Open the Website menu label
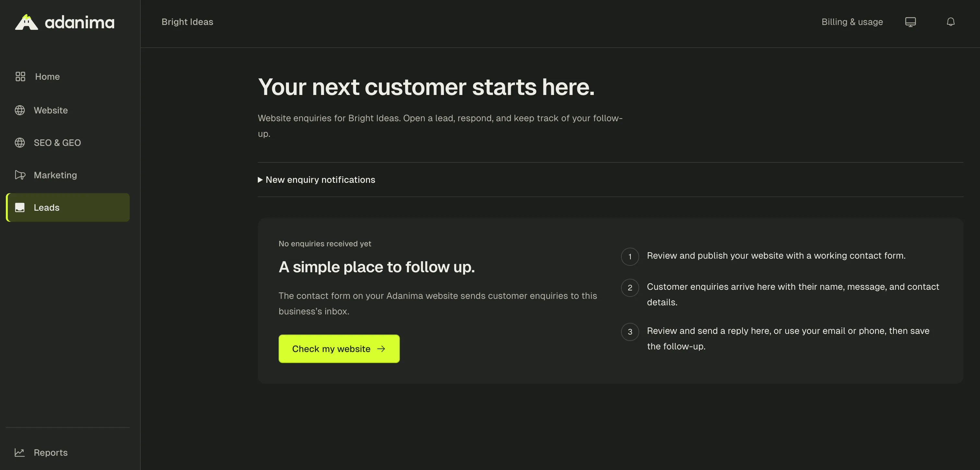The width and height of the screenshot is (980, 470). (51, 110)
